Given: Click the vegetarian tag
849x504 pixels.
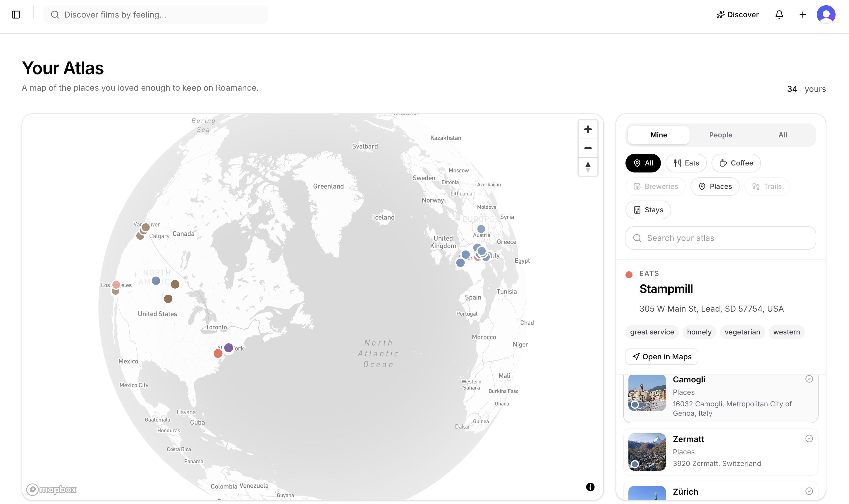Looking at the screenshot, I should tap(742, 332).
